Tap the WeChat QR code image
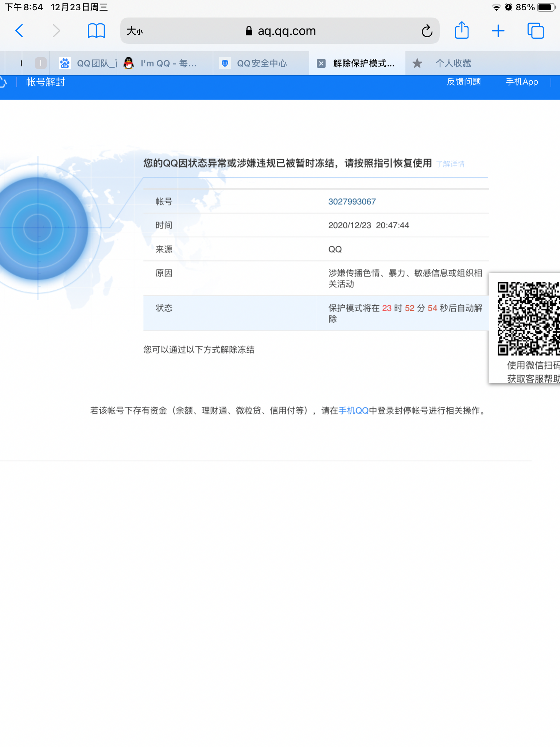Viewport: 560px width, 747px height. (529, 318)
